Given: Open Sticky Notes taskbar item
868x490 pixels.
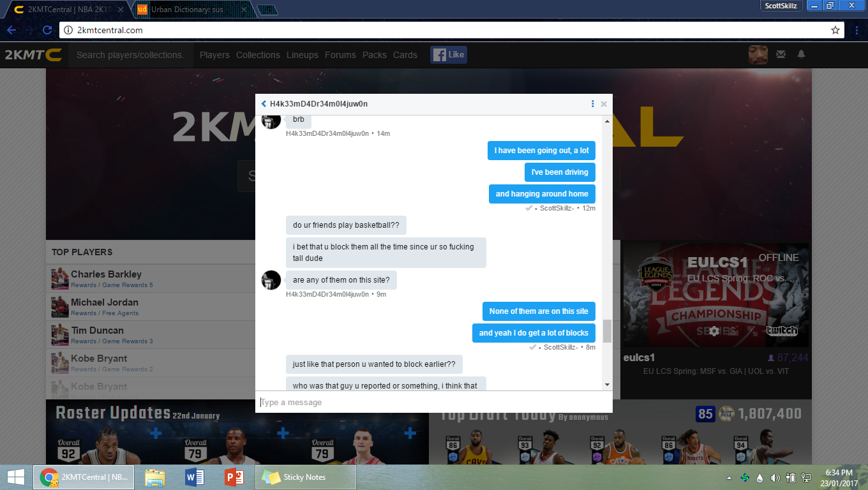Looking at the screenshot, I should pos(305,477).
